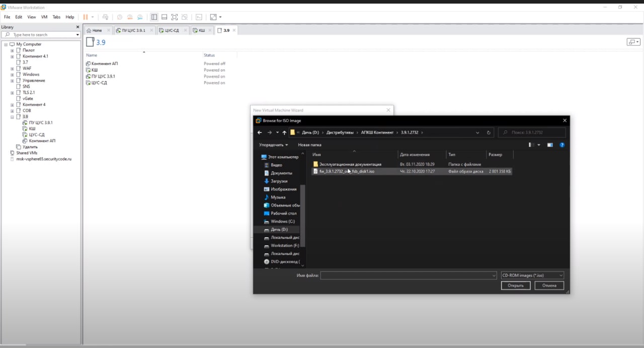This screenshot has width=644, height=348.
Task: Toggle the Show Library sidebar icon
Action: click(x=154, y=17)
